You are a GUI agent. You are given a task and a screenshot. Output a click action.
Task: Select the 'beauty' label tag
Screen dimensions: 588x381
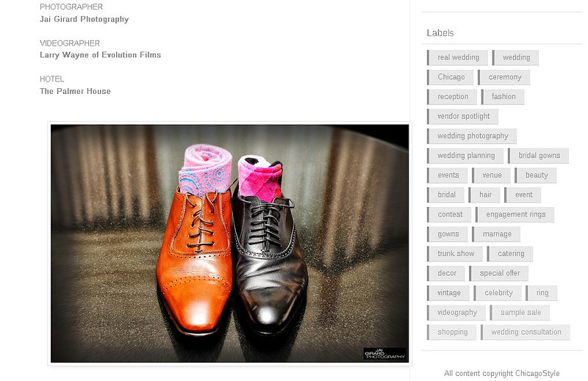pyautogui.click(x=536, y=175)
